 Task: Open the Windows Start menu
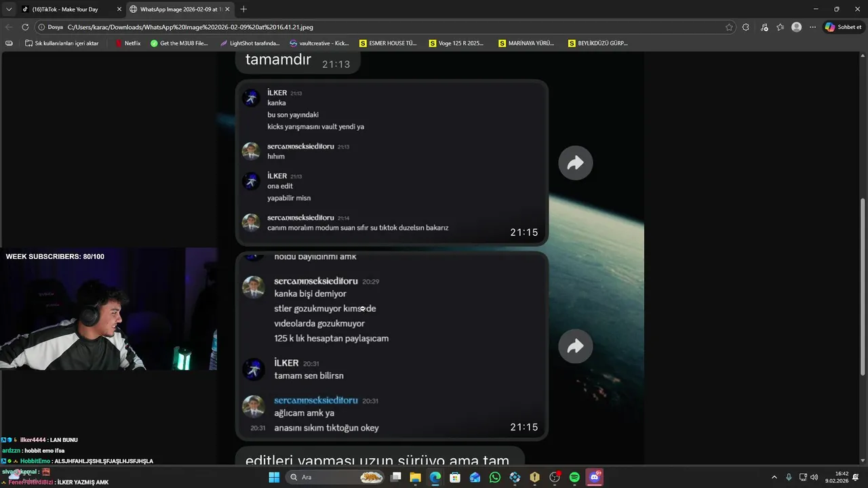(x=274, y=477)
